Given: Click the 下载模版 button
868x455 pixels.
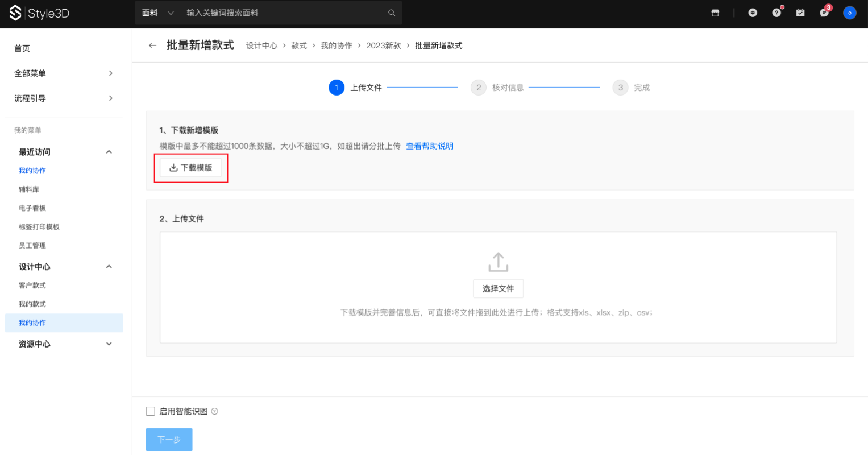Looking at the screenshot, I should click(191, 168).
